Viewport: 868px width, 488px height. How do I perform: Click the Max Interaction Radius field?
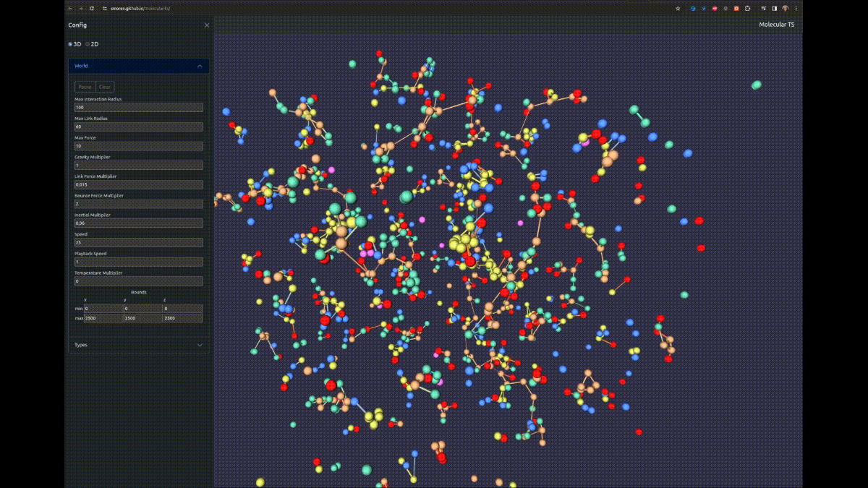tap(138, 107)
